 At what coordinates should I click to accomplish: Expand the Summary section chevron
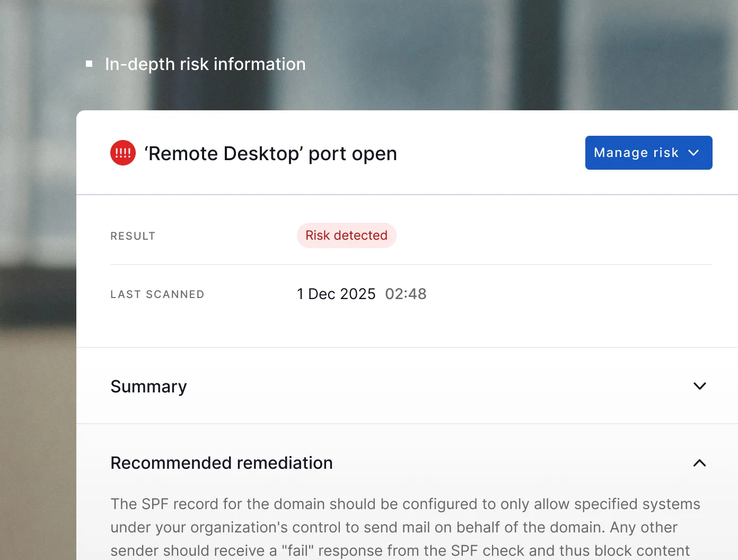(700, 386)
